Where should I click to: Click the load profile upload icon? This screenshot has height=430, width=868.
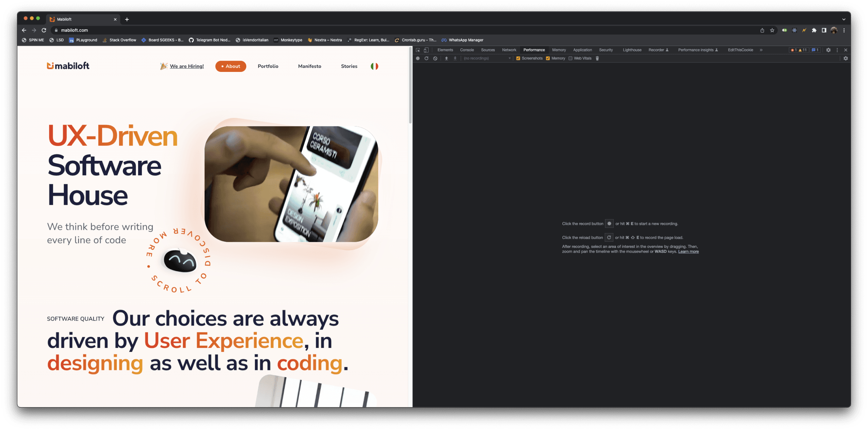click(446, 58)
